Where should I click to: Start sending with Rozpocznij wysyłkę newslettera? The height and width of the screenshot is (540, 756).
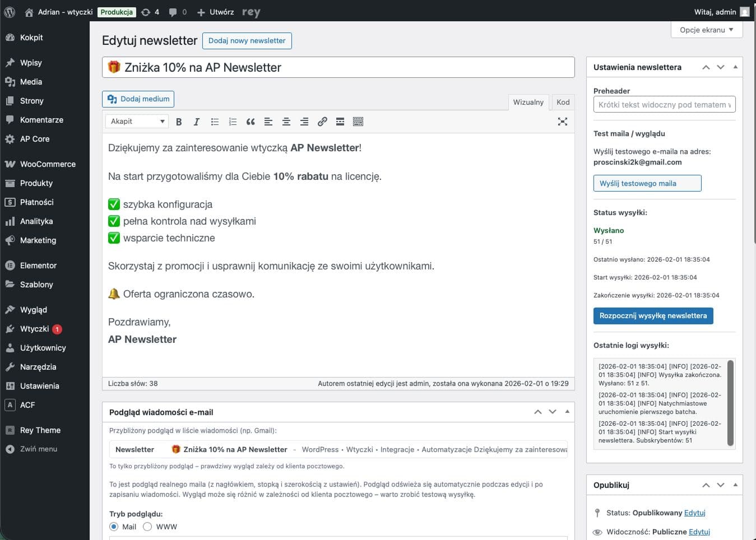[653, 315]
